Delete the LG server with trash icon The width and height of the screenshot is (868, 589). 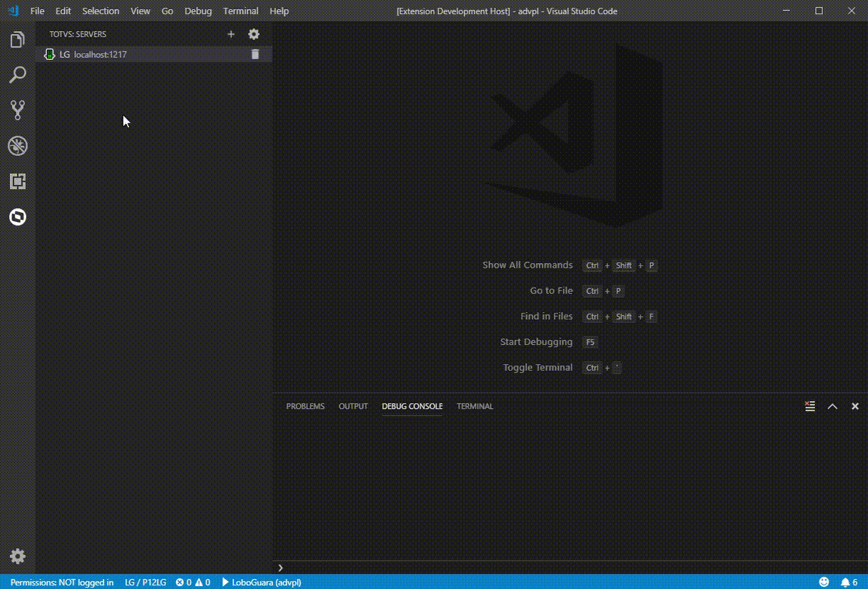(x=255, y=54)
